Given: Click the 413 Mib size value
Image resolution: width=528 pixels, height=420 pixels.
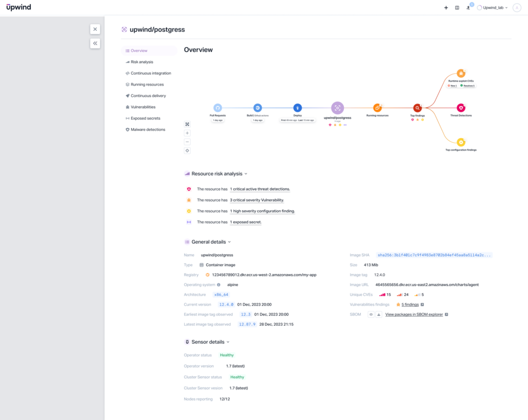Looking at the screenshot, I should [371, 265].
